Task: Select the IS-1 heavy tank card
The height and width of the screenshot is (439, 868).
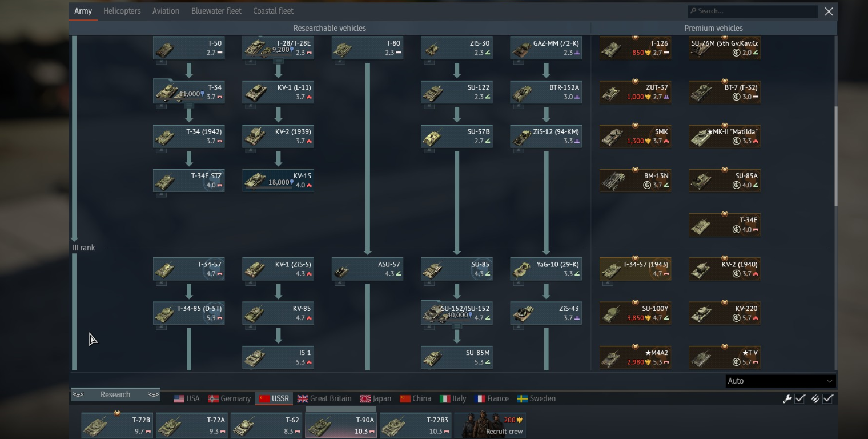Action: [278, 357]
